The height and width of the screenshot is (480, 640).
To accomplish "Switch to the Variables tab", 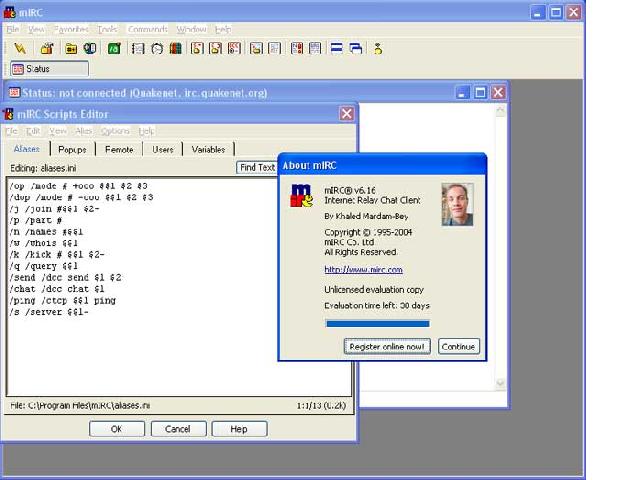I will pyautogui.click(x=208, y=149).
